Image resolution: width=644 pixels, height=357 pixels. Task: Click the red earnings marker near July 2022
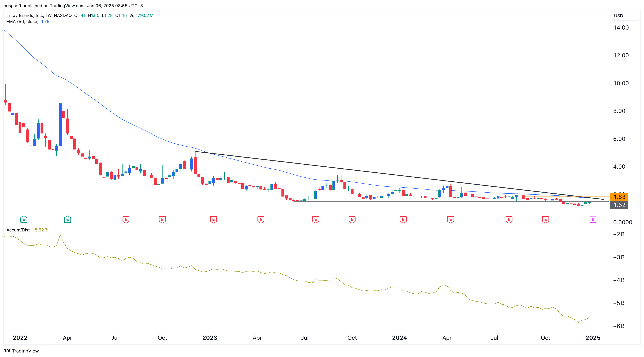click(x=126, y=220)
